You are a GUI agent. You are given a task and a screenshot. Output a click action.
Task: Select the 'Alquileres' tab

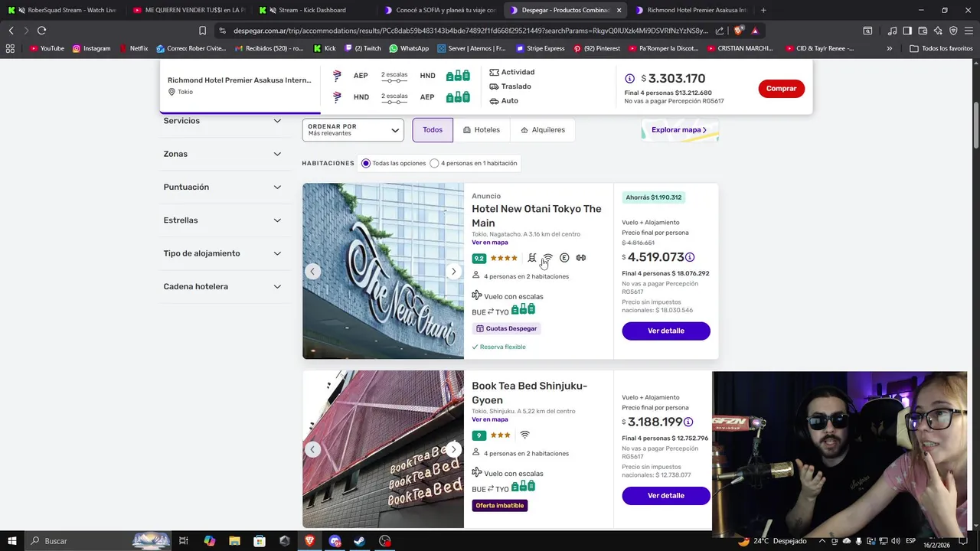pos(543,130)
